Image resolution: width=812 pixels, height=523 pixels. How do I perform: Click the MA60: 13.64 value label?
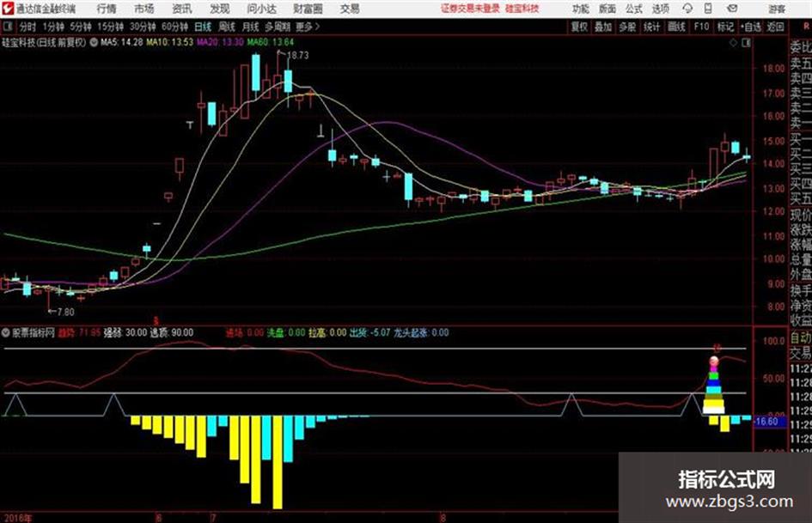coord(271,42)
